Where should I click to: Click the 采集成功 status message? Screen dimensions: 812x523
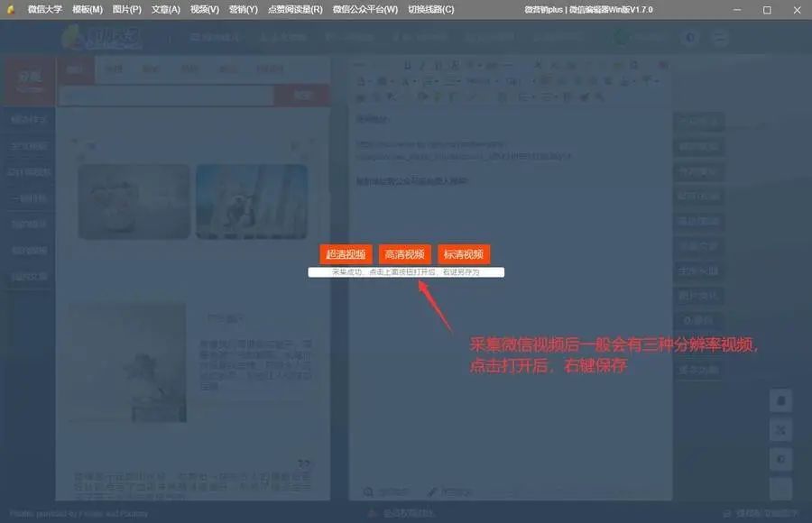(406, 271)
